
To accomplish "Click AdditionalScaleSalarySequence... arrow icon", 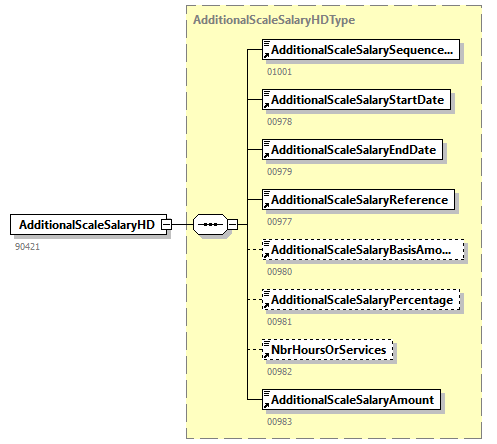I will 266,55.
